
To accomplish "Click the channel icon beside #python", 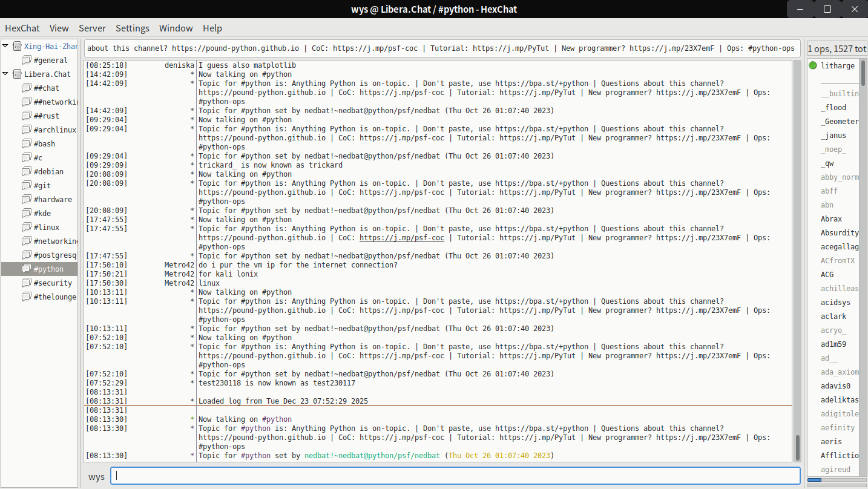I will (26, 269).
